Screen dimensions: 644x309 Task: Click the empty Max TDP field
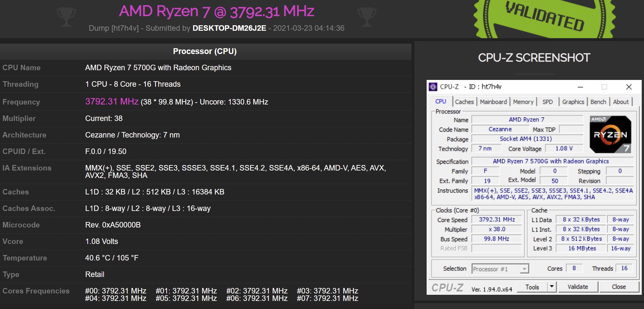[x=571, y=129]
